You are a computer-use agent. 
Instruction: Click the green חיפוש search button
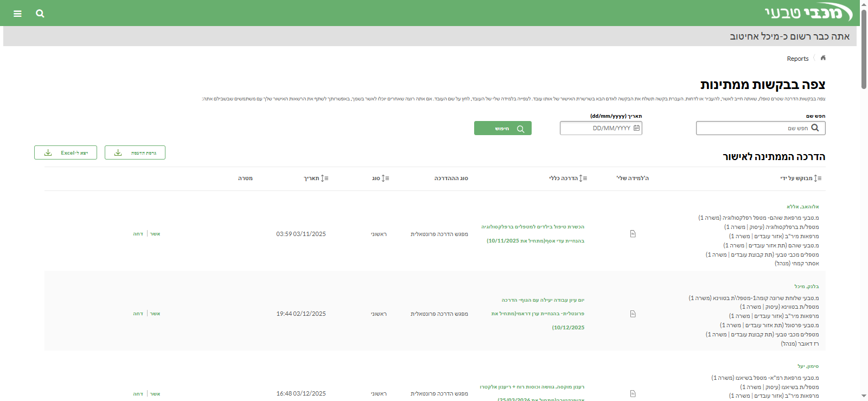(503, 128)
